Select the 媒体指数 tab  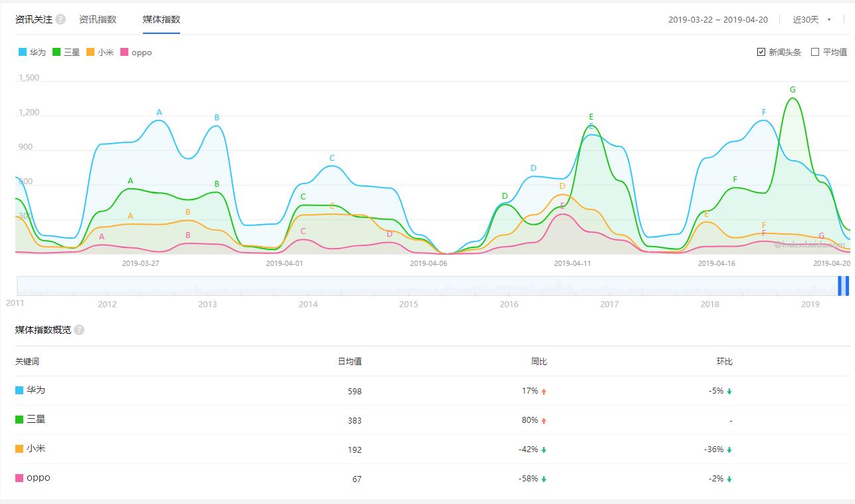click(162, 19)
